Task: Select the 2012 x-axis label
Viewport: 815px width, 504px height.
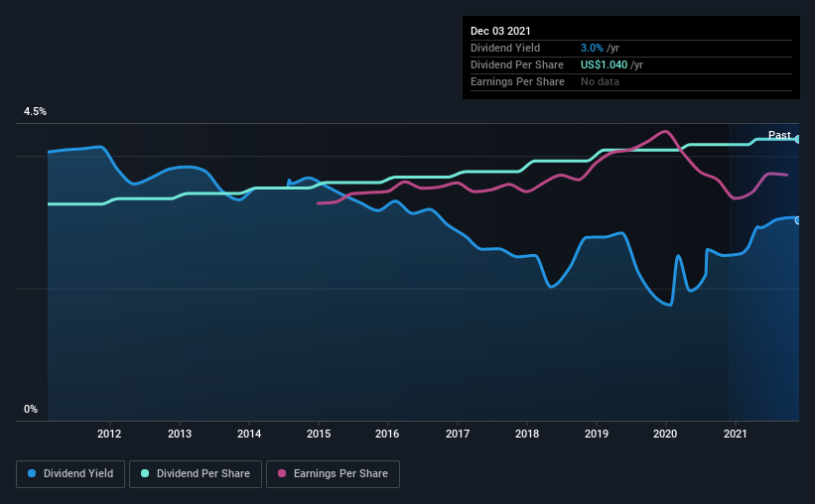Action: pos(109,434)
